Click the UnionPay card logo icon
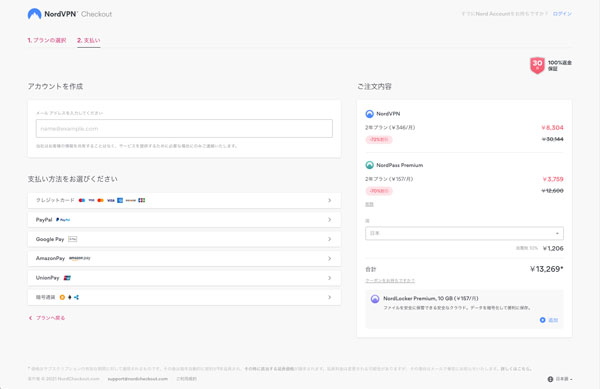This screenshot has height=389, width=600. click(67, 278)
